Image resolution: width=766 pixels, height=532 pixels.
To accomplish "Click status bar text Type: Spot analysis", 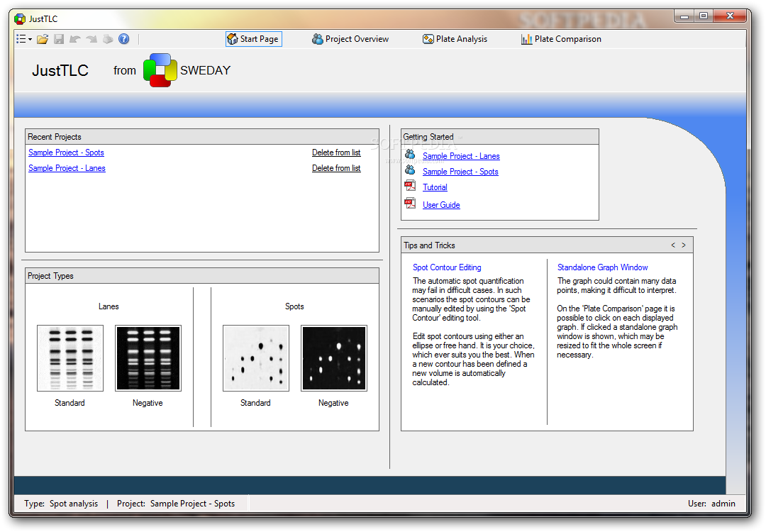I will [x=61, y=504].
